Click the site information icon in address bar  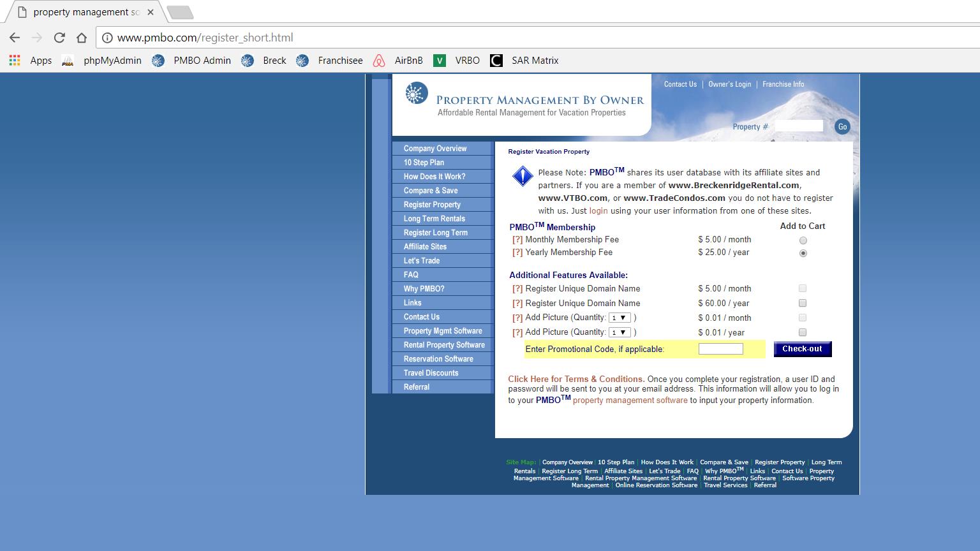click(108, 38)
